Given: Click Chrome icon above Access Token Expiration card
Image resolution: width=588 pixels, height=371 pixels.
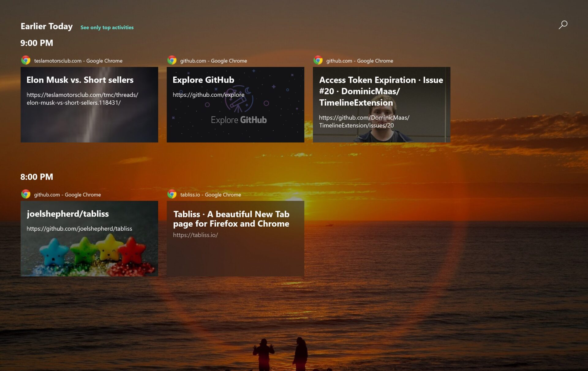Looking at the screenshot, I should [318, 60].
